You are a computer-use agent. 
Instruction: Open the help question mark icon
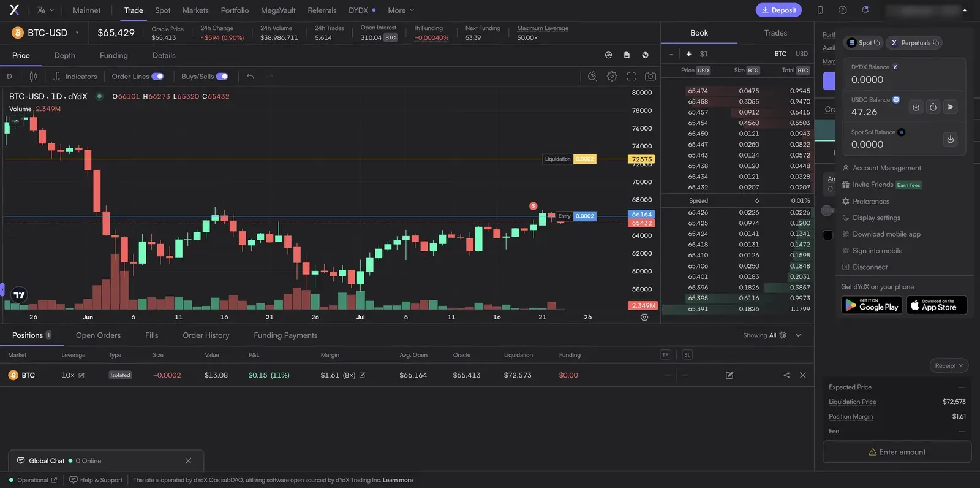click(x=843, y=10)
